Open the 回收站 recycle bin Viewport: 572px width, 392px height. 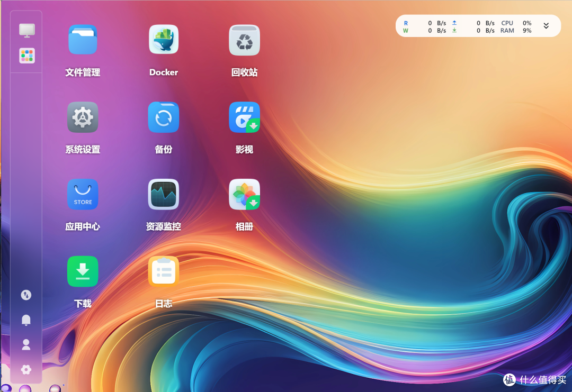click(x=244, y=40)
